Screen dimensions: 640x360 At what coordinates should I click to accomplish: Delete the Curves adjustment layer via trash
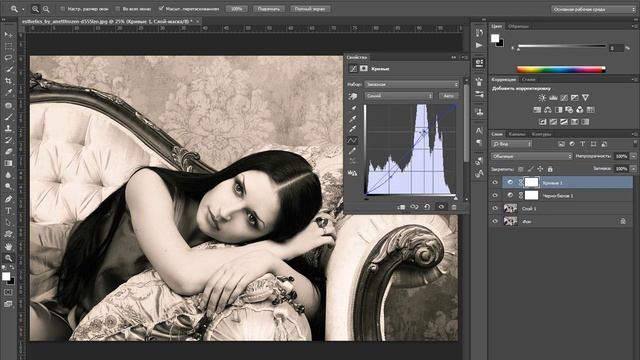(x=453, y=207)
